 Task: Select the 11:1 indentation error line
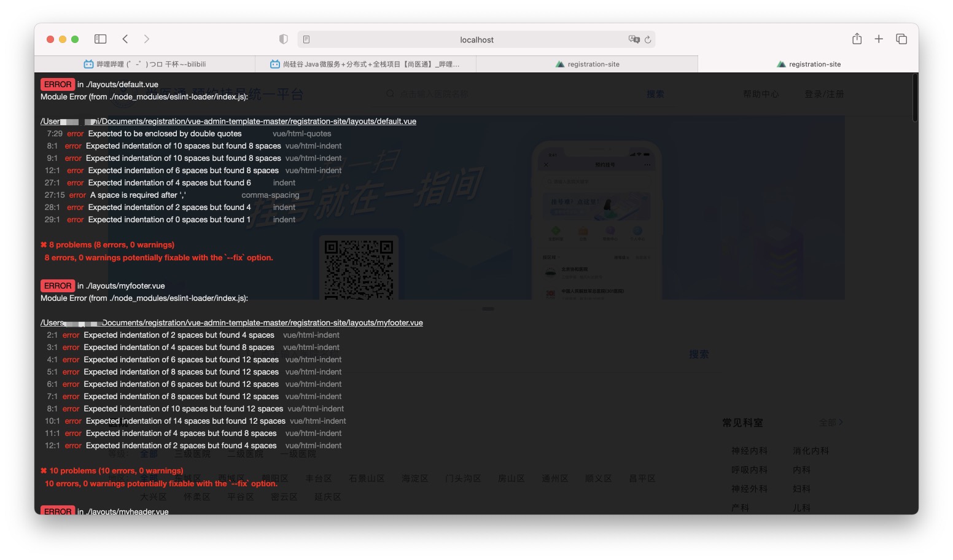tap(193, 434)
